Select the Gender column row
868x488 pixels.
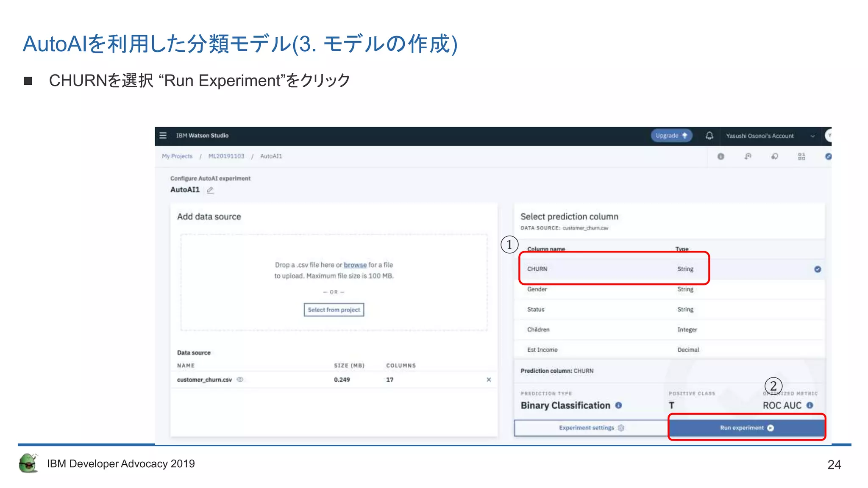(670, 289)
